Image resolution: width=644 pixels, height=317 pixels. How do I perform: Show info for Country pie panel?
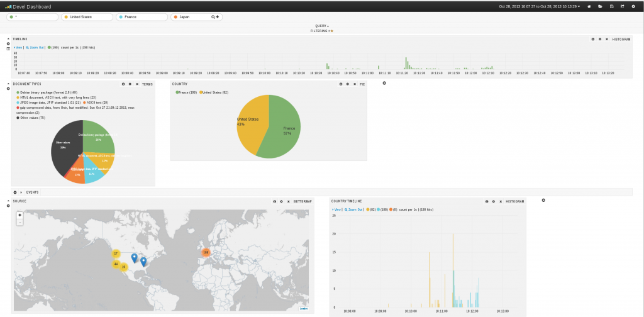[340, 84]
